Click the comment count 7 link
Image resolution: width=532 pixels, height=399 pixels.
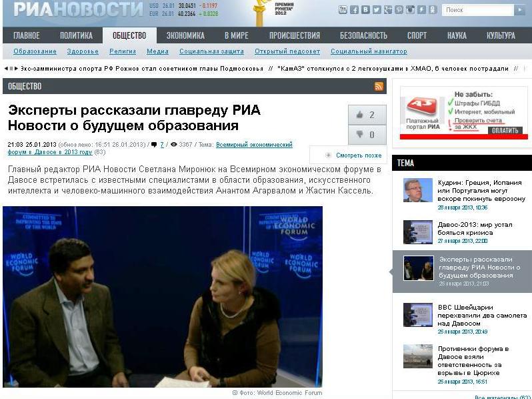tap(162, 145)
